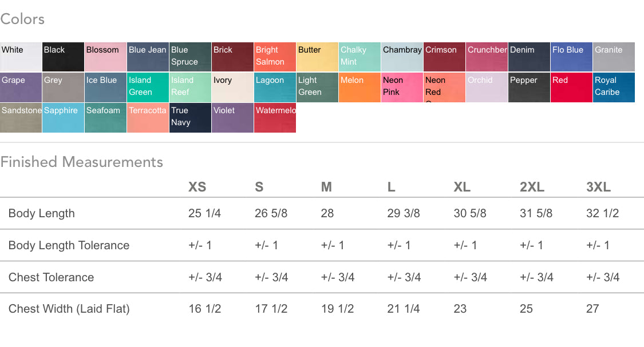This screenshot has width=644, height=347.
Task: Click the True Navy swatch
Action: pos(190,118)
